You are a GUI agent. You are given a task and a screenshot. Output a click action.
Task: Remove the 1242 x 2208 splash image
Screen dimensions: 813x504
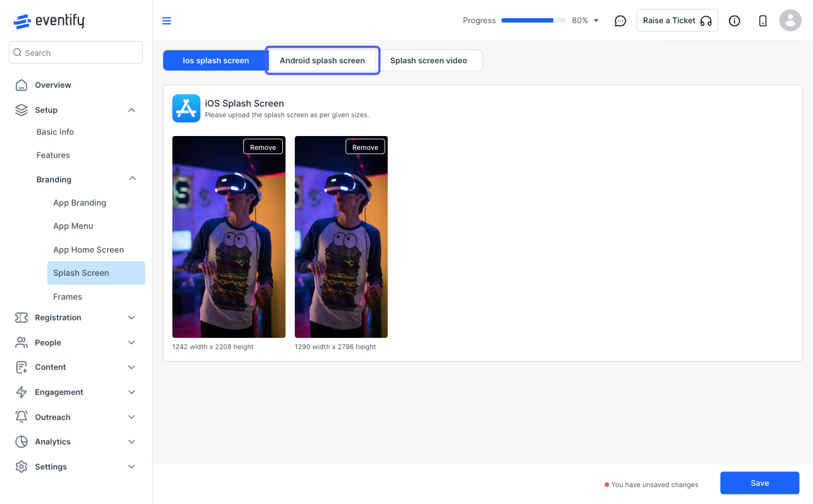point(263,147)
